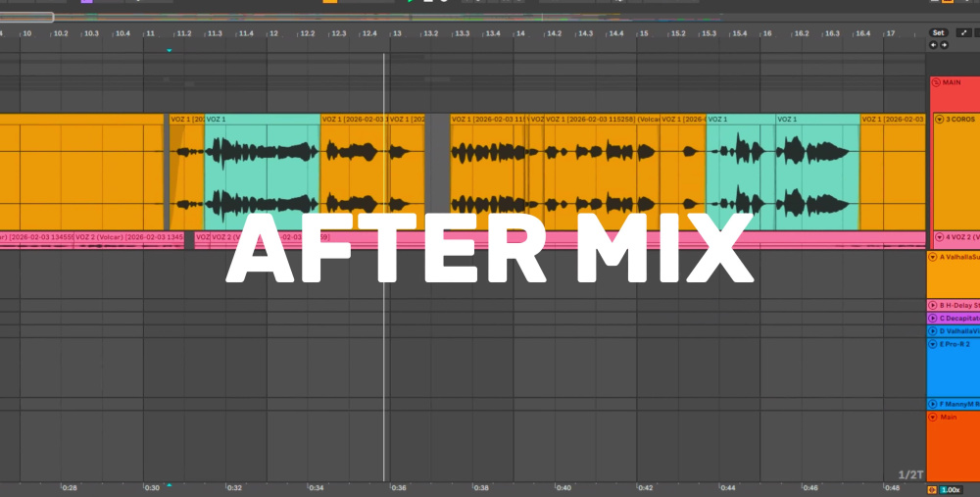Click the Optimize Arrangement Height button
Screen dimensions: 980x497
(x=963, y=32)
